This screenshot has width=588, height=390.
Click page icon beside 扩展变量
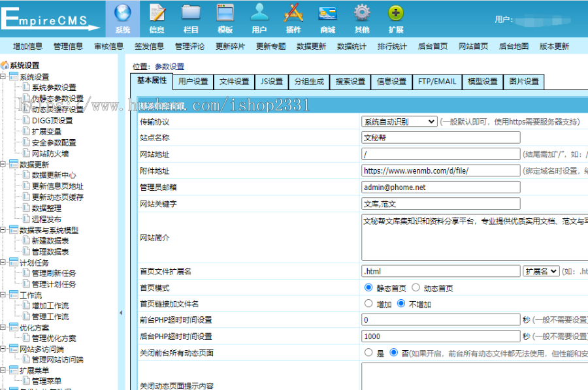click(x=26, y=131)
